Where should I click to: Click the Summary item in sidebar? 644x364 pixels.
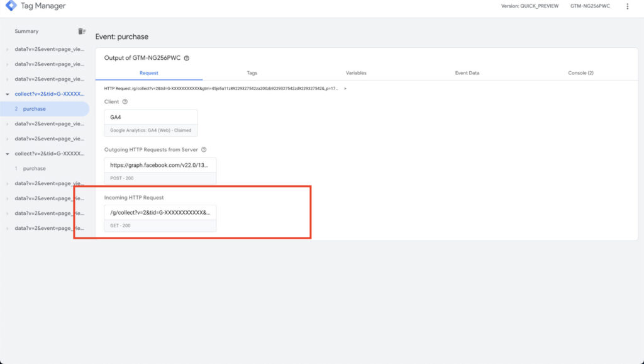click(x=26, y=31)
